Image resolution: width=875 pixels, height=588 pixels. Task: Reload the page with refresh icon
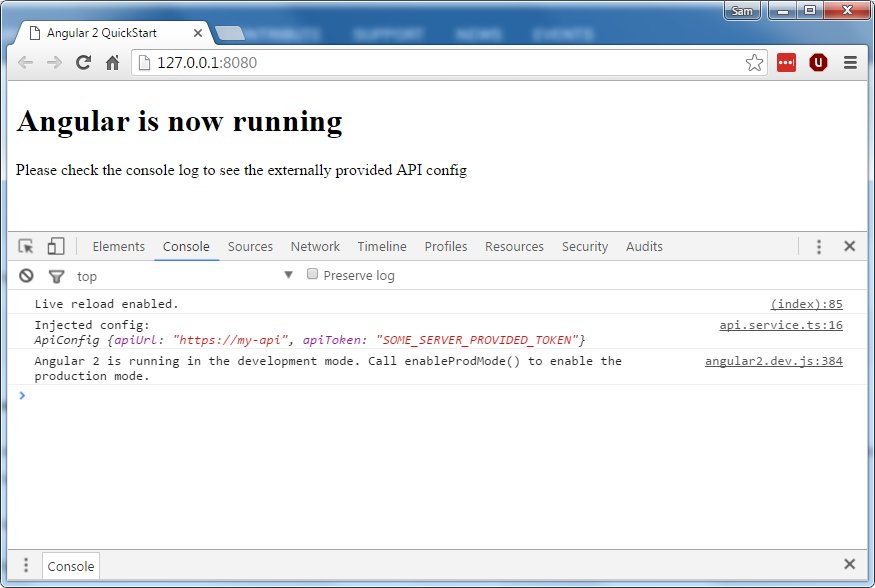click(x=83, y=62)
